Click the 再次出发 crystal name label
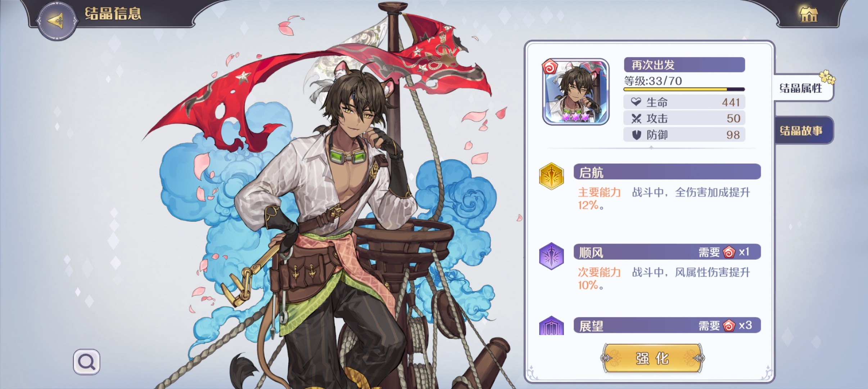 [x=684, y=65]
